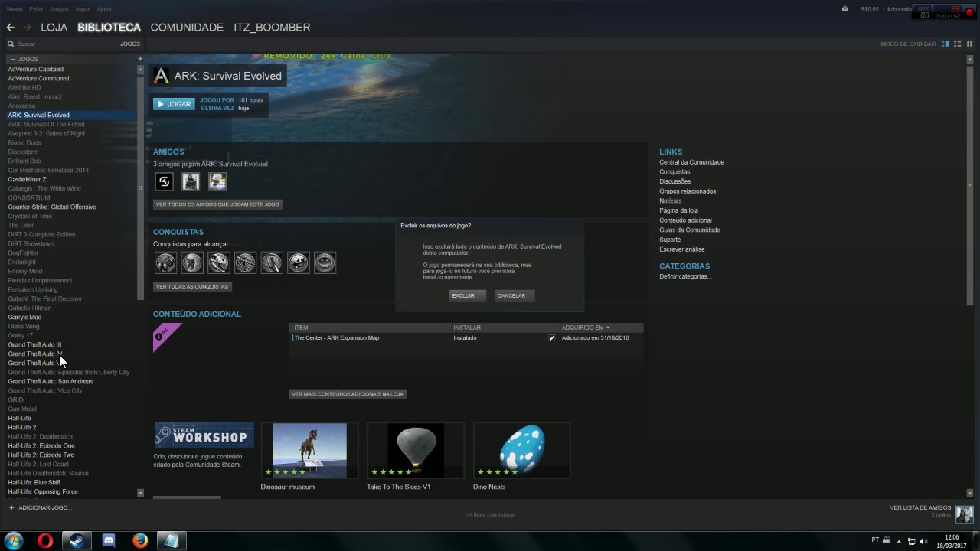
Task: Click VER MAIS CONTEÚDOS ADICIONAIS NA LOJA
Action: pos(348,394)
